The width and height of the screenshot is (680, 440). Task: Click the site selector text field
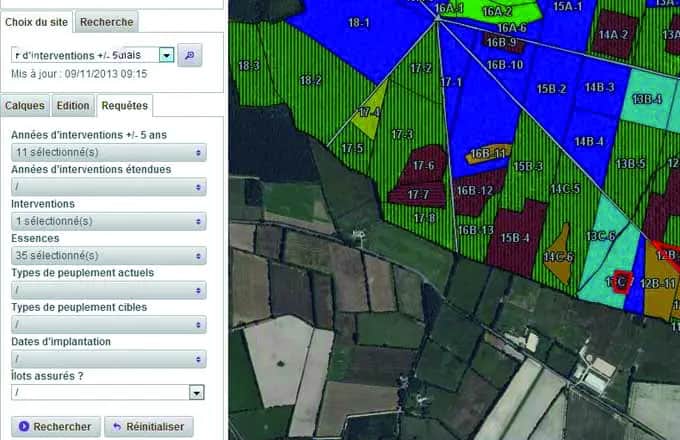pyautogui.click(x=85, y=55)
